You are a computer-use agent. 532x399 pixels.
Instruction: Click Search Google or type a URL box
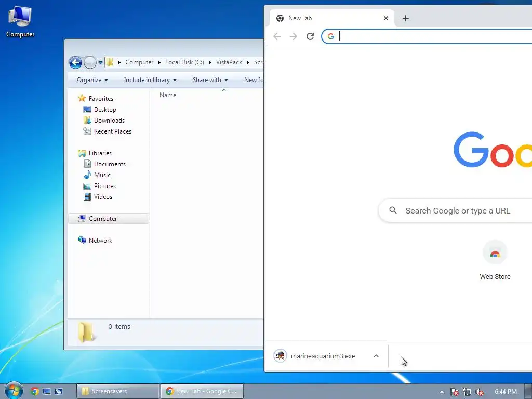point(455,211)
